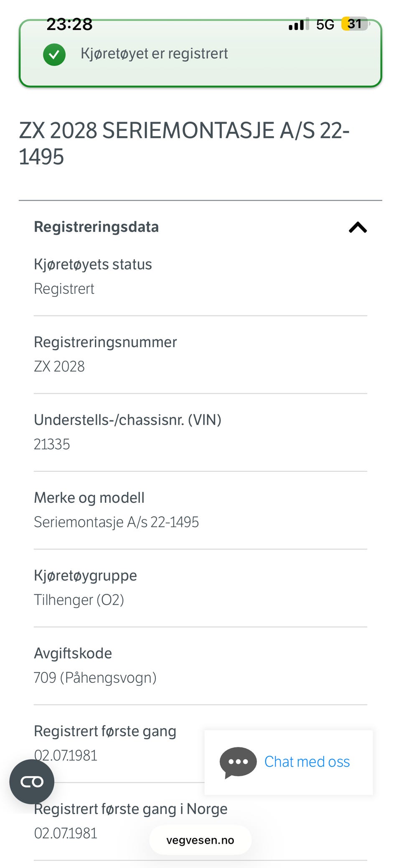401x868 pixels.
Task: Tap the 23:28 clock in status bar
Action: point(69,24)
